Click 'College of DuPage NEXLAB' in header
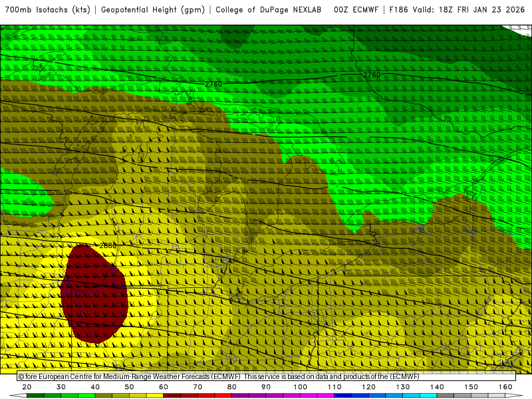This screenshot has width=532, height=399. pyautogui.click(x=269, y=10)
